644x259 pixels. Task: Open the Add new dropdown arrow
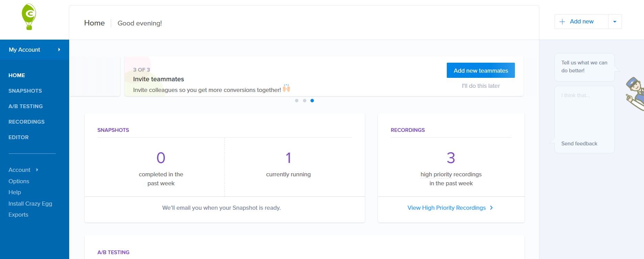click(x=615, y=22)
